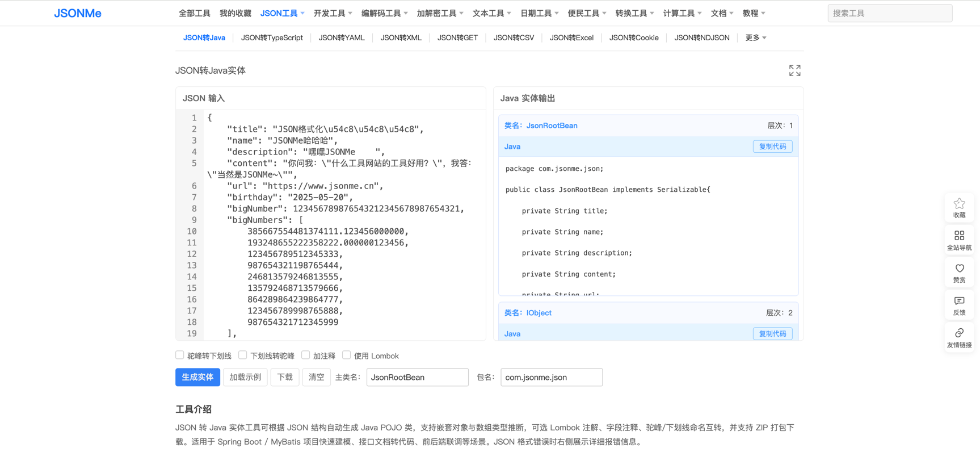980x456 pixels.
Task: Switch to the JSON转GET tab
Action: coord(457,37)
